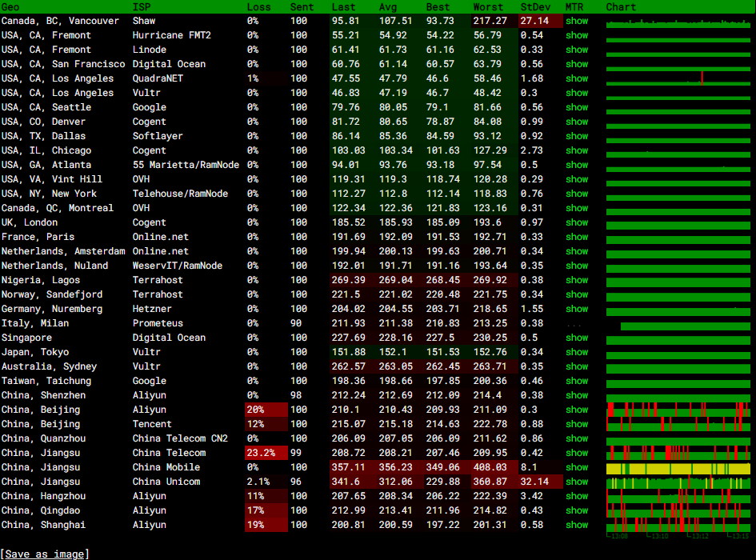
Task: Show MTR for Dallas Softlayer
Action: tap(577, 136)
